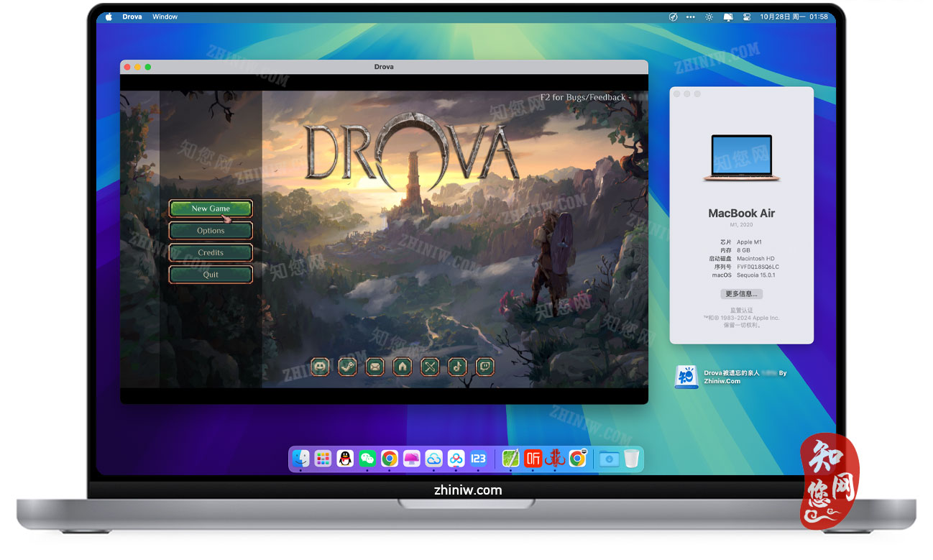Open Finder from the Dock
Screen dimensions: 933x560
coord(300,459)
